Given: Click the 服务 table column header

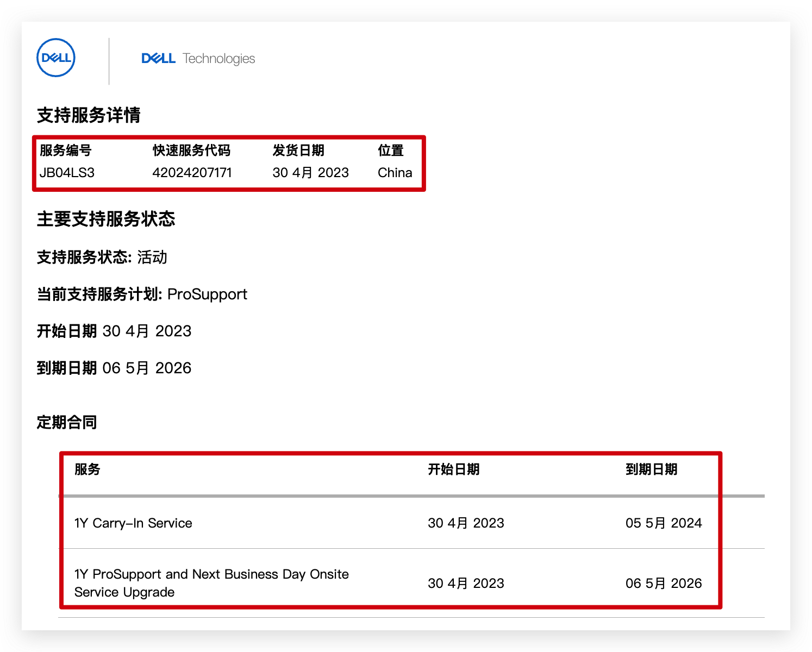Looking at the screenshot, I should coord(88,469).
